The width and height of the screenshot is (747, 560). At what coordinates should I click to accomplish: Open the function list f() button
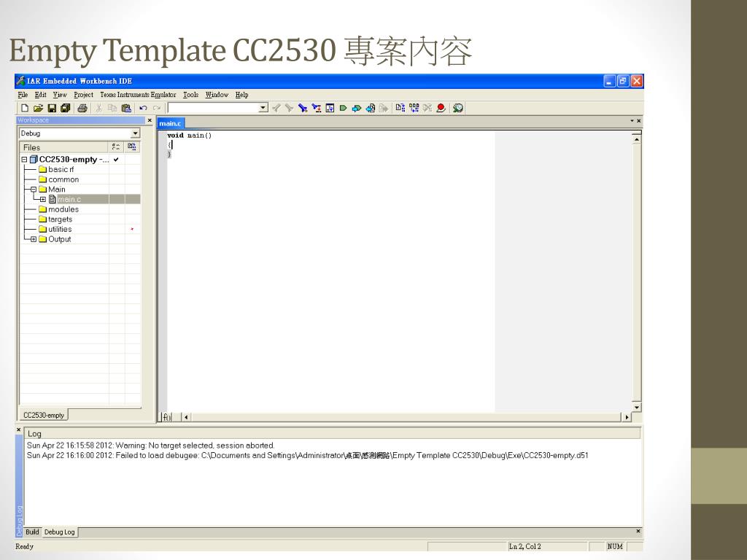tap(166, 417)
